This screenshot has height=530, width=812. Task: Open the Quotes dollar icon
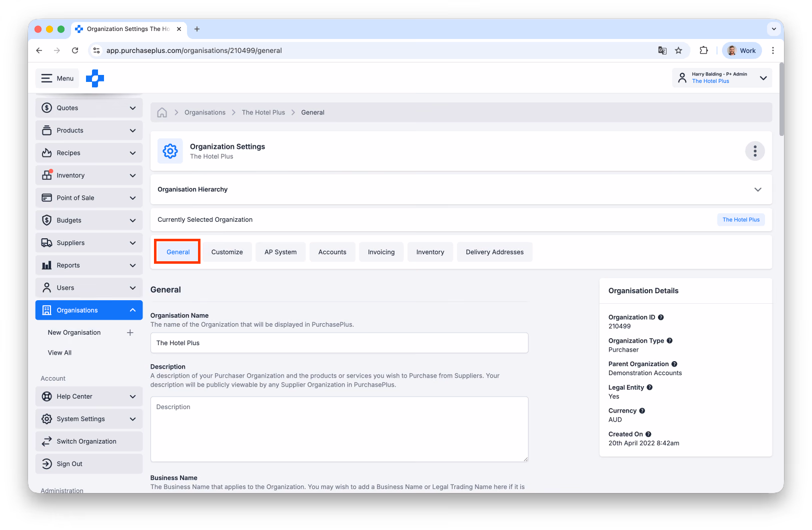tap(47, 108)
